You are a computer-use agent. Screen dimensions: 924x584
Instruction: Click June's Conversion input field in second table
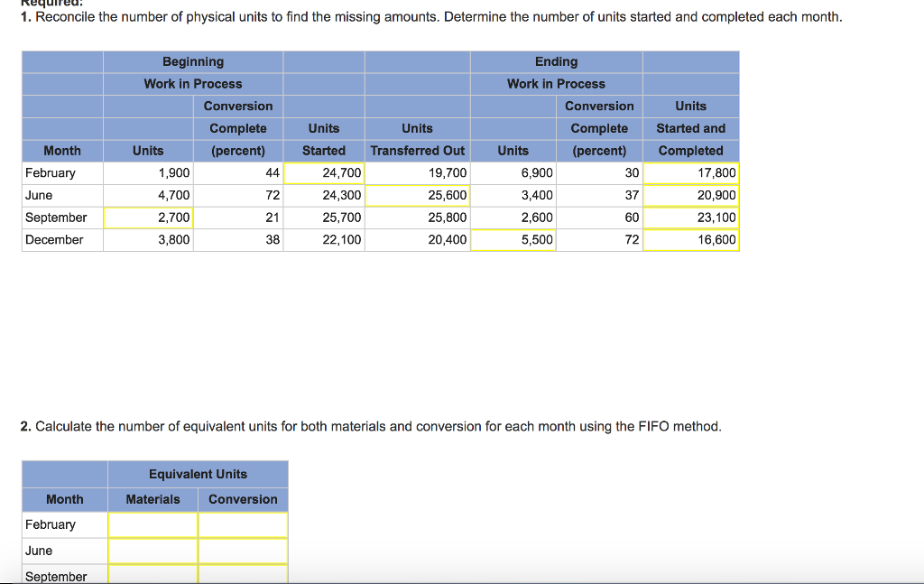pyautogui.click(x=243, y=551)
